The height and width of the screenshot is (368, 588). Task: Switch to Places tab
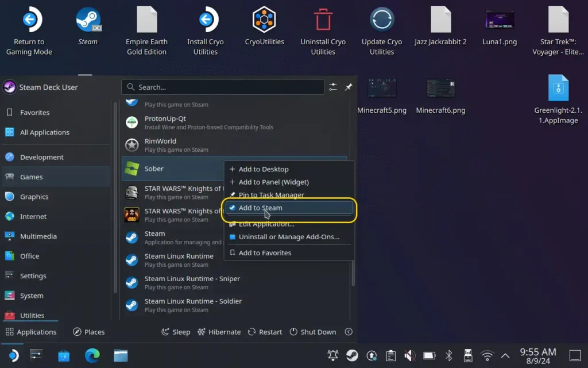[89, 332]
